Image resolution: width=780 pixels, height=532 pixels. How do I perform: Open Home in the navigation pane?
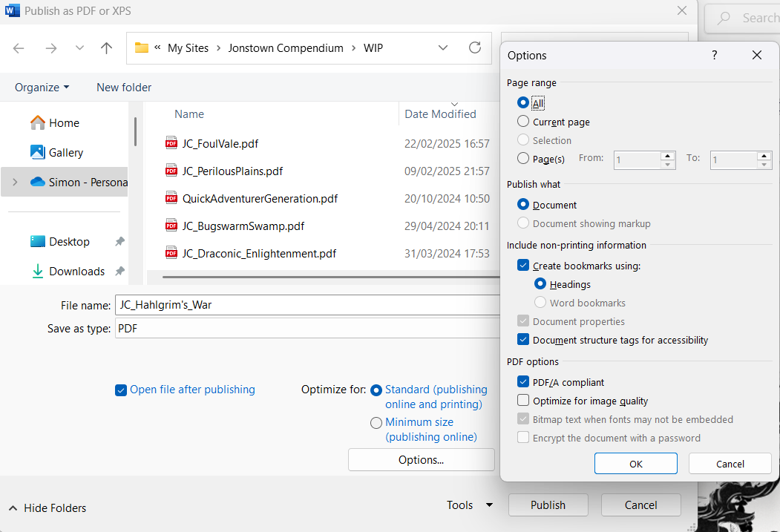tap(64, 123)
